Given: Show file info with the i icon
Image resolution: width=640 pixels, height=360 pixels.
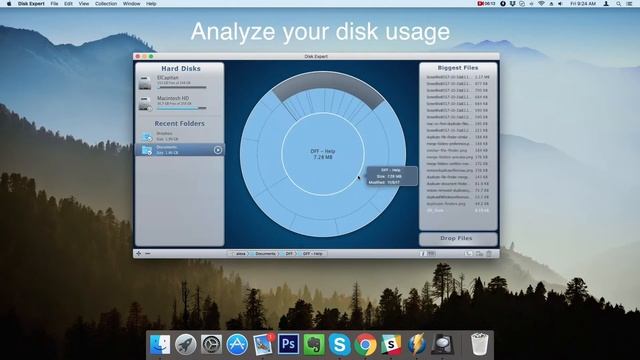Looking at the screenshot, I should coord(423,253).
